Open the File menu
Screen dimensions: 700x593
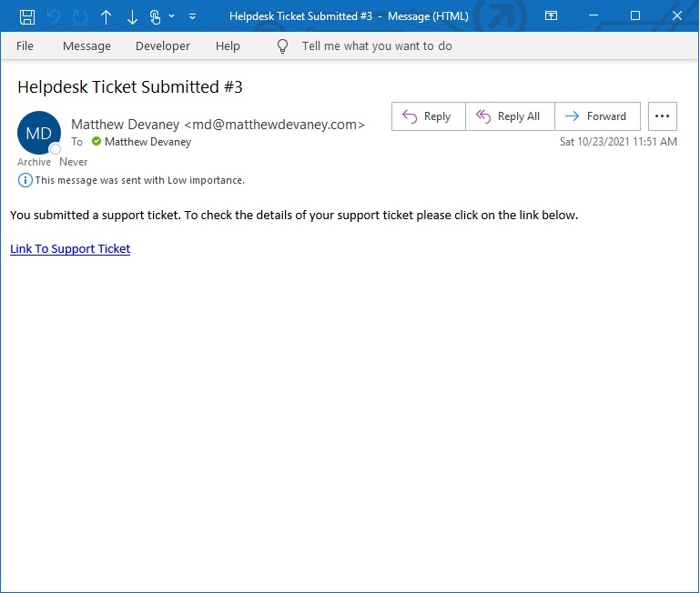click(x=25, y=46)
